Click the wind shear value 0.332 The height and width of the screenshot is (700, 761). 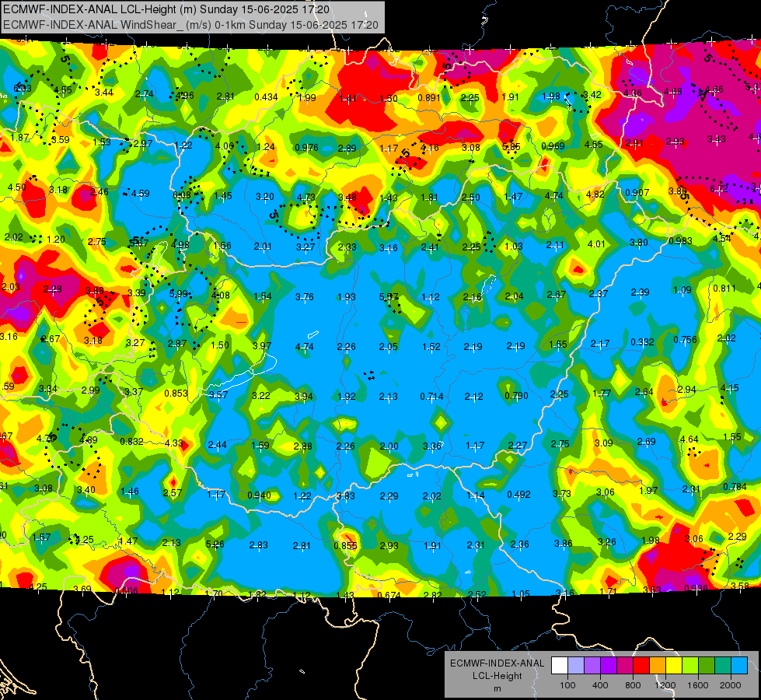point(642,342)
